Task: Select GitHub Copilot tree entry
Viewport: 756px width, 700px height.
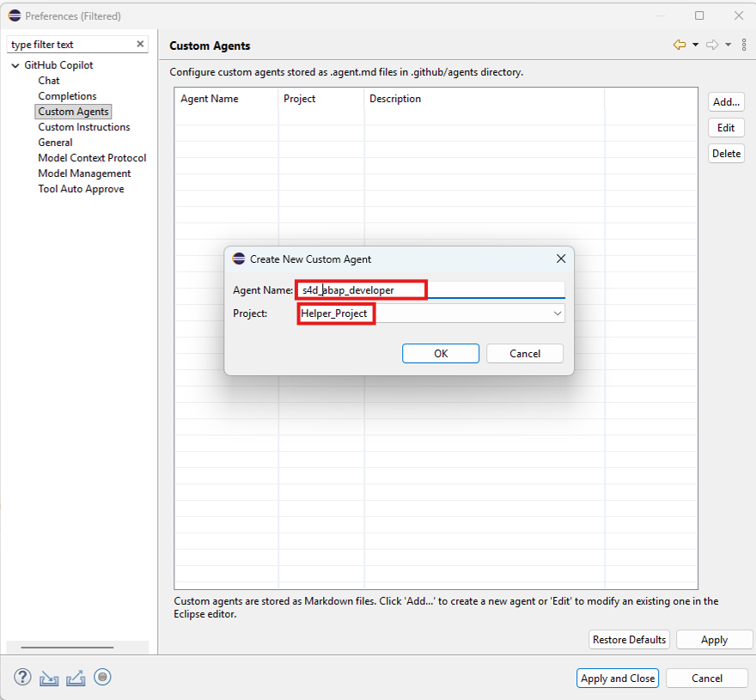Action: [x=58, y=65]
